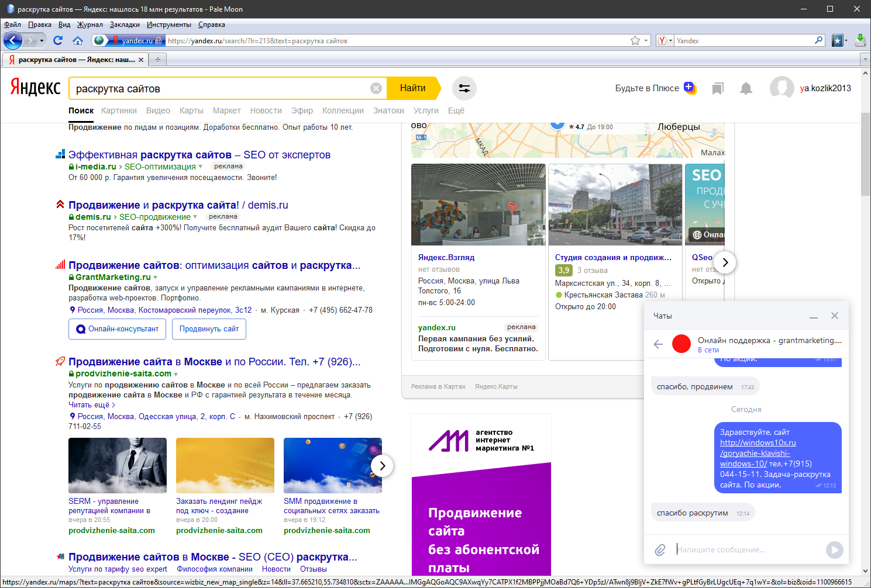Show next prodvizhenie-saita.com image with arrow

point(382,466)
